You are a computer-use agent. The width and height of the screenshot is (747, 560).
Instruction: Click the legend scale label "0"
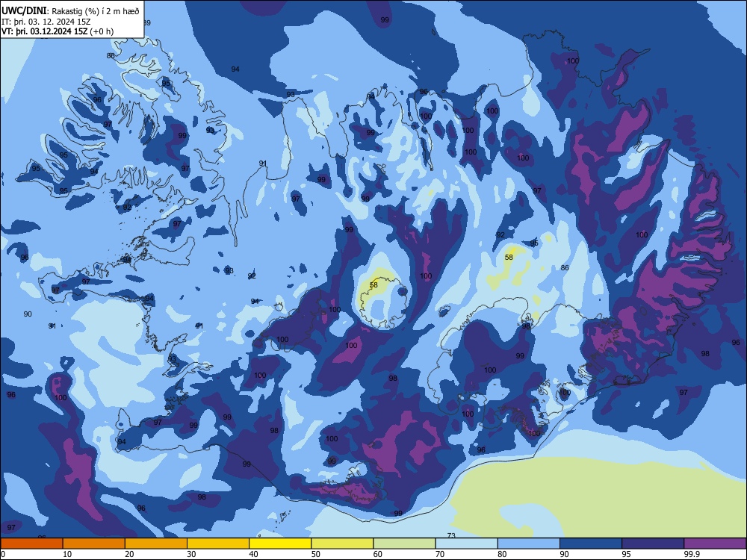point(3,554)
